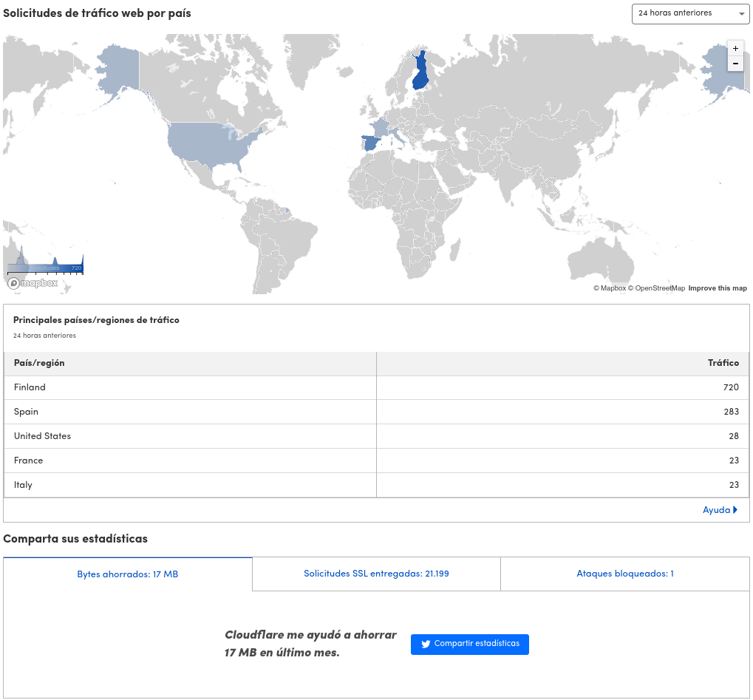Click the 'Compartir estadísticas' button
753x700 pixels.
pyautogui.click(x=469, y=644)
